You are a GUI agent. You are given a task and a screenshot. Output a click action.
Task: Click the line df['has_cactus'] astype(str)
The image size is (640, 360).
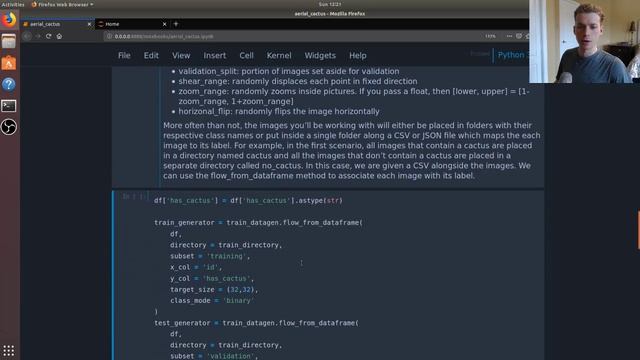(248, 200)
